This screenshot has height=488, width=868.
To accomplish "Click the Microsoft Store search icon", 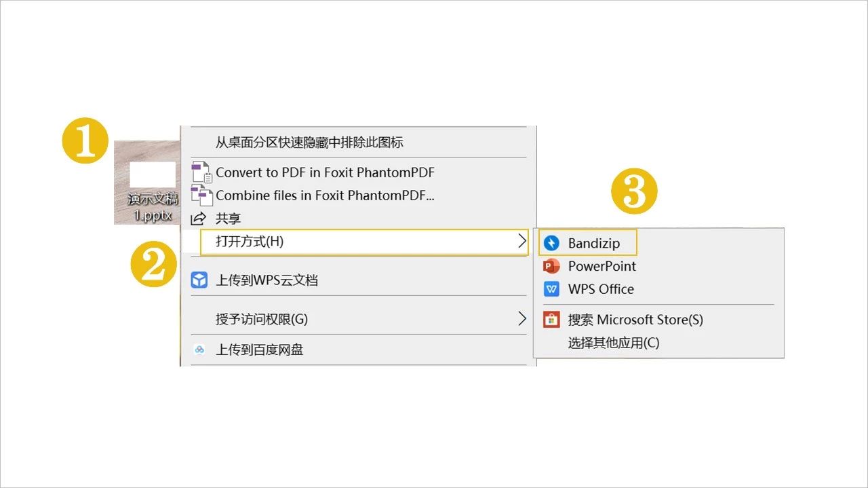I will (551, 319).
